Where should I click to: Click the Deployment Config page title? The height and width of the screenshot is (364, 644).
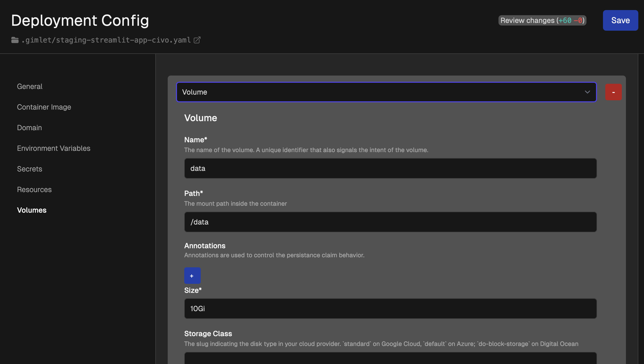[x=80, y=20]
